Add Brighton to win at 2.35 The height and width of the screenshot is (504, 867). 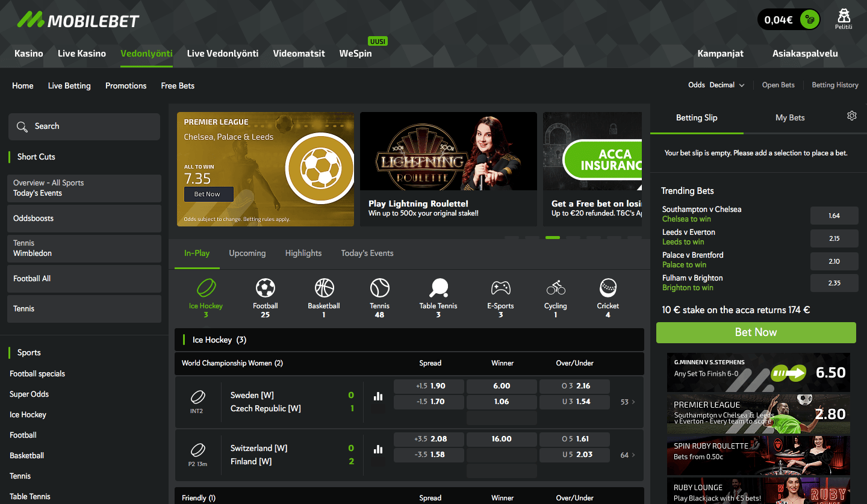tap(833, 283)
